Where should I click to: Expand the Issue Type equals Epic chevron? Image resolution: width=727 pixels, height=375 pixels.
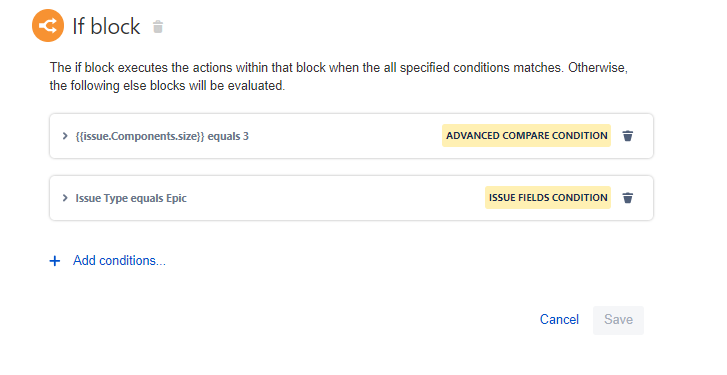click(x=65, y=198)
